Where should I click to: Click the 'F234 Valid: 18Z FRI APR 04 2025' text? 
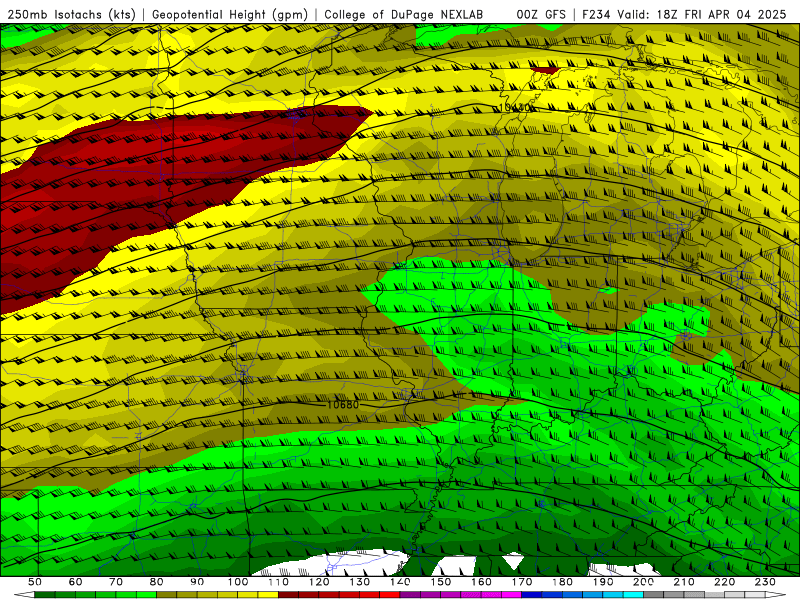coord(684,14)
